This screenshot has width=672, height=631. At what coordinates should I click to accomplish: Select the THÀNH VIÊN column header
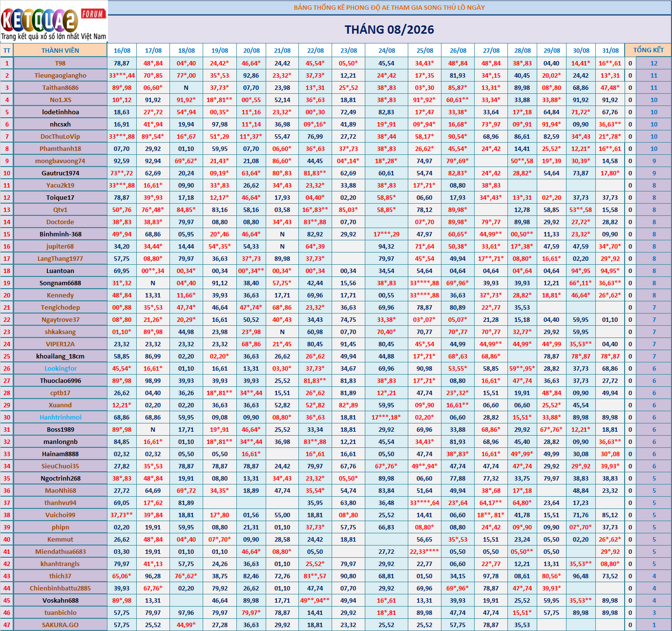[60, 50]
